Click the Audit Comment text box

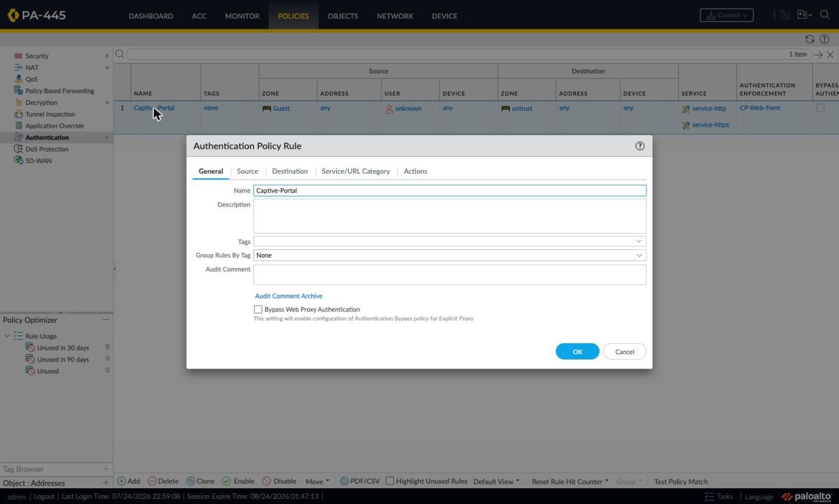point(449,275)
